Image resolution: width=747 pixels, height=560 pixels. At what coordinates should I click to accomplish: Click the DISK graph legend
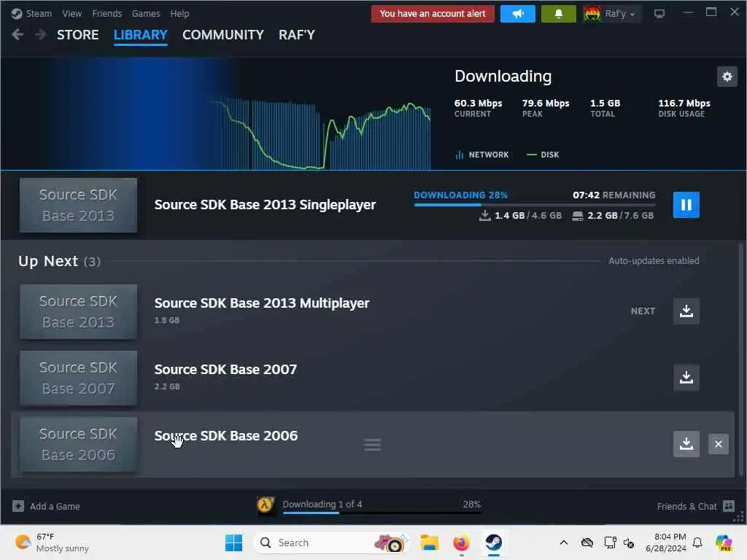click(x=543, y=155)
